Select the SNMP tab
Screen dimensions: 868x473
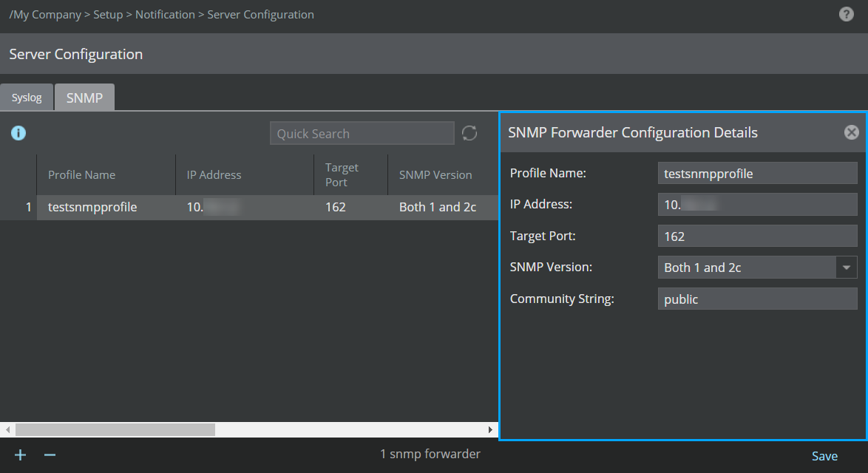85,98
